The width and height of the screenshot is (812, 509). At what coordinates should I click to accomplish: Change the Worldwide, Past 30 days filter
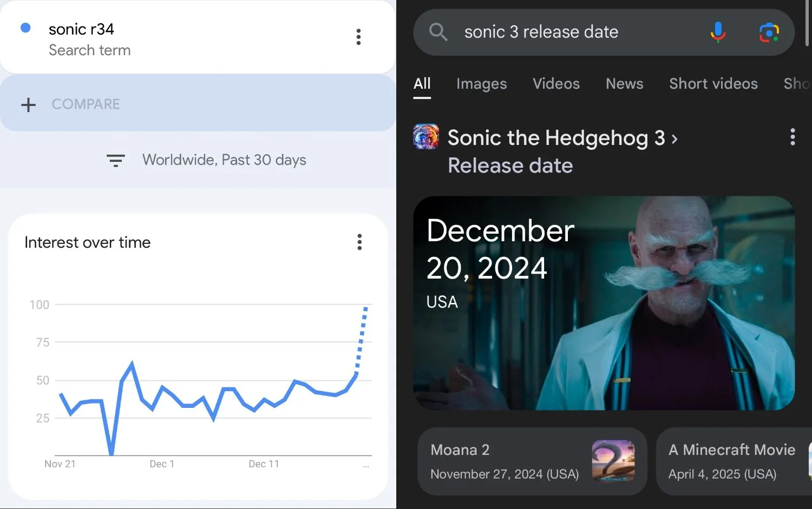(224, 160)
